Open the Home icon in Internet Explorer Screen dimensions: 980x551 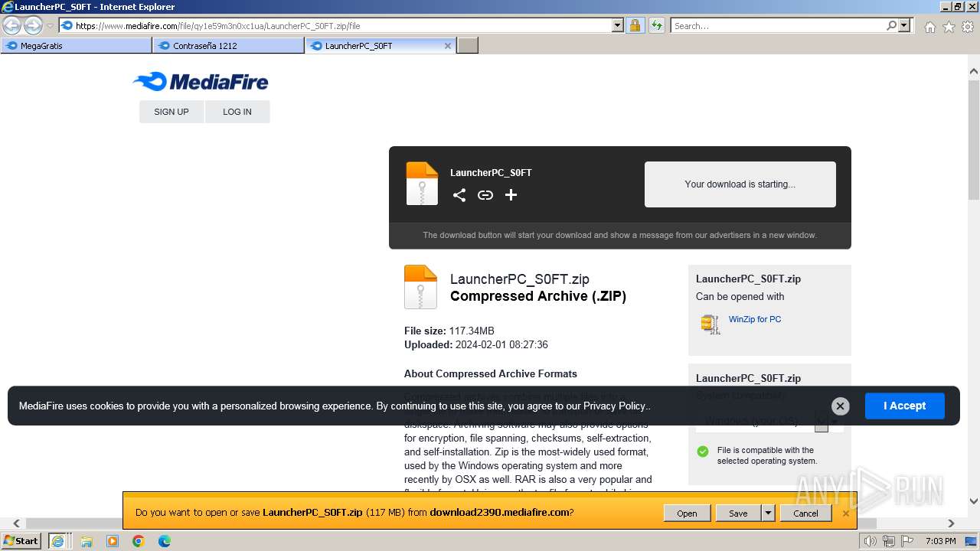[929, 27]
